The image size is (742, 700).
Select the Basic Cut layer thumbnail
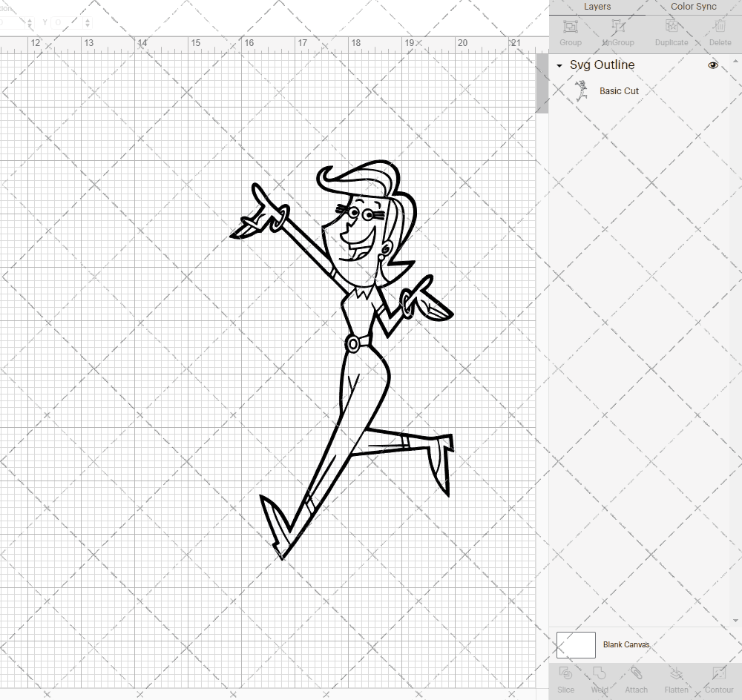pos(581,90)
